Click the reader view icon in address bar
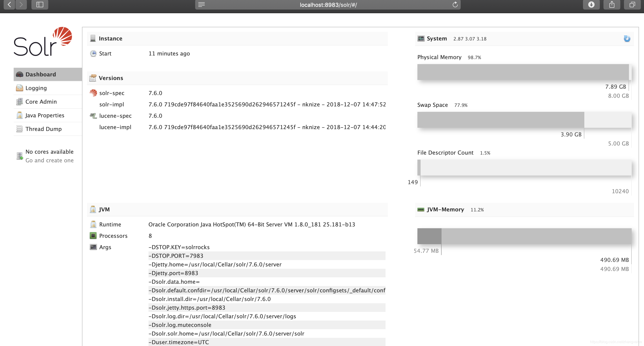 click(202, 5)
